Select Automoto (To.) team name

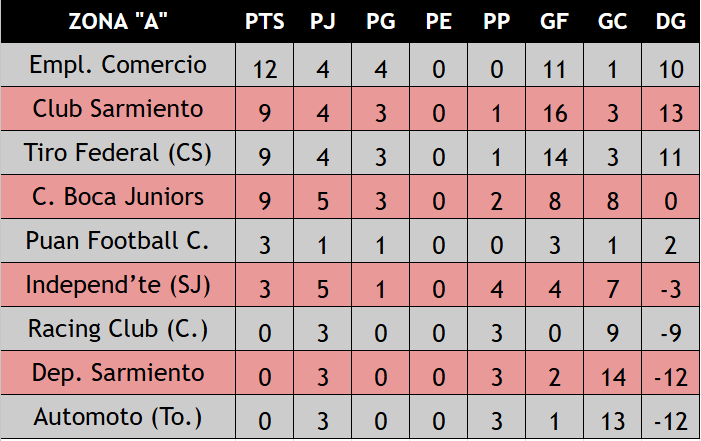118,416
